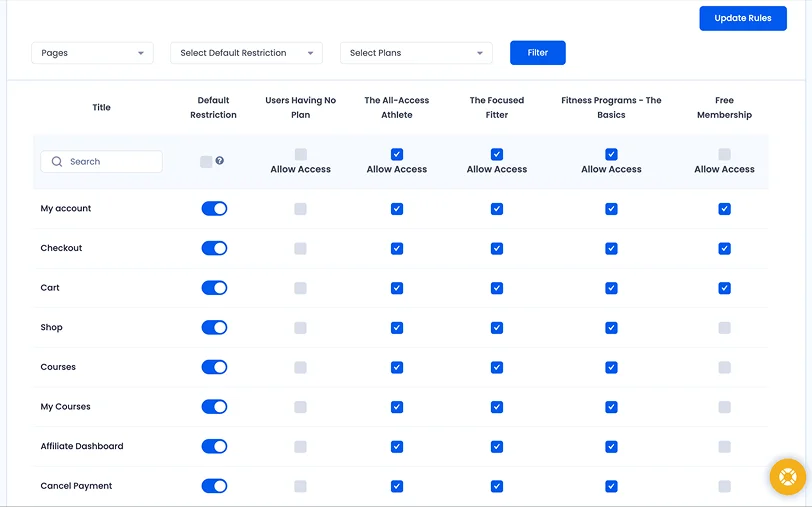
Task: Click into the Search title field
Action: pos(110,162)
